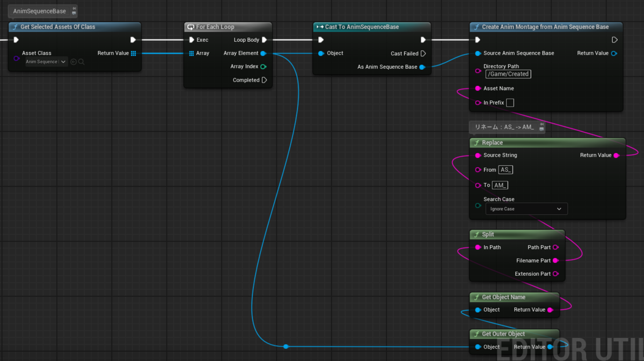Click the From input pin on Replace
The height and width of the screenshot is (361, 644).
(478, 170)
